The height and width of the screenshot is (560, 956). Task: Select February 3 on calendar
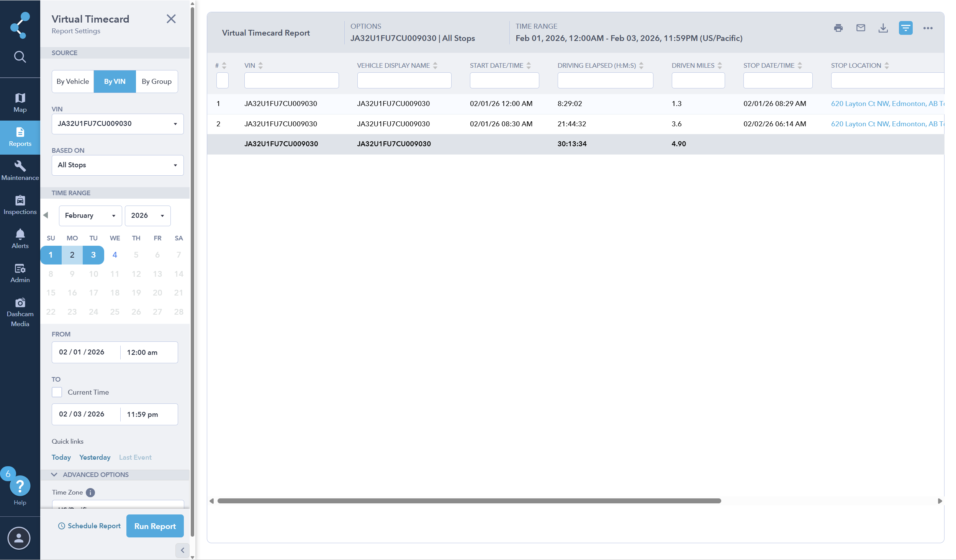[x=93, y=255]
